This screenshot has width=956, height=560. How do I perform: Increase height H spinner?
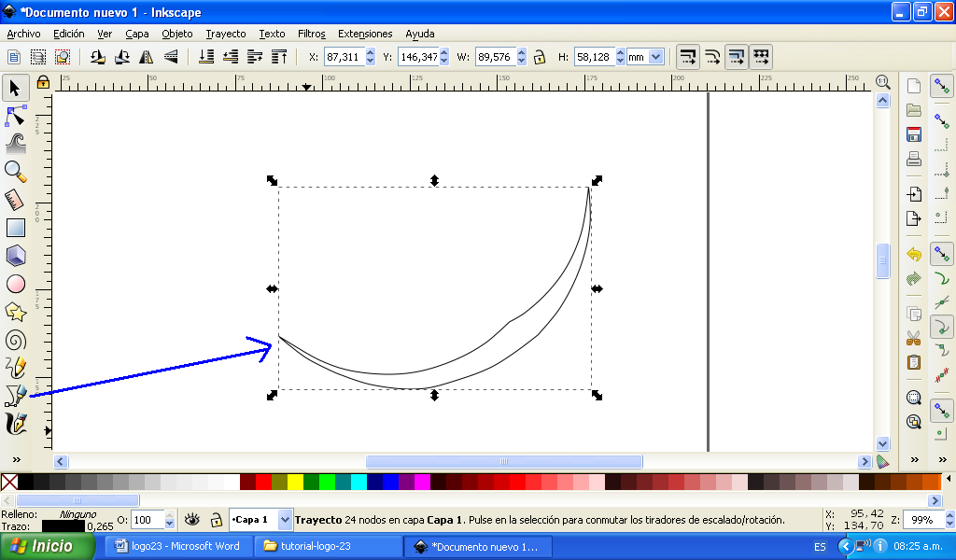620,53
